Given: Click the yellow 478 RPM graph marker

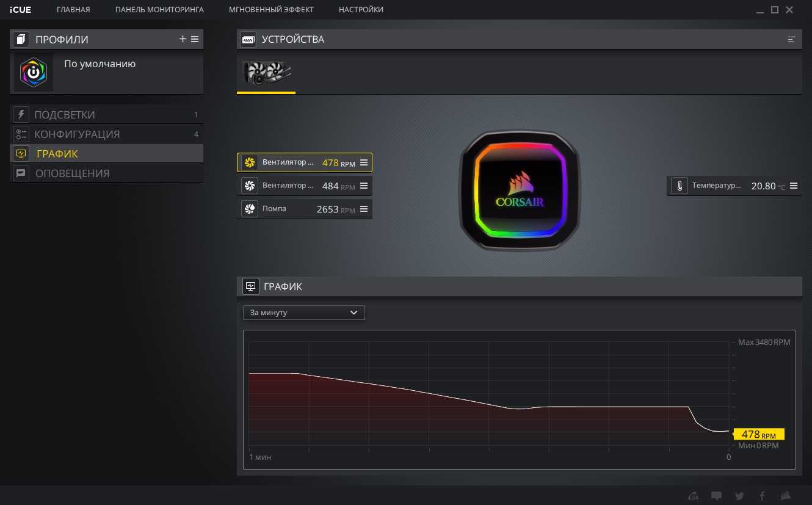Looking at the screenshot, I should click(758, 434).
